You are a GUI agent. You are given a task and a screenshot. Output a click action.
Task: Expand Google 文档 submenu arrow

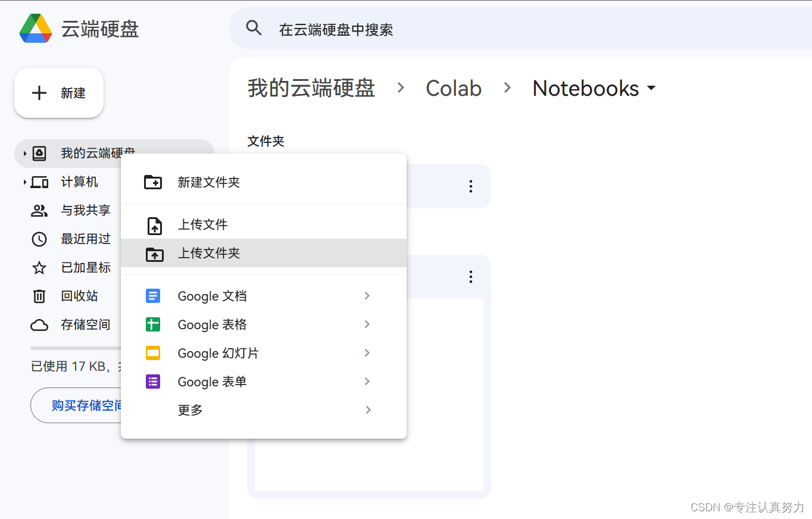367,296
